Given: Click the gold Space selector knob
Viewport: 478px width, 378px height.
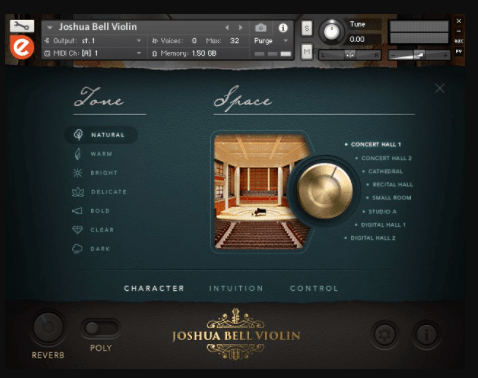Looking at the screenshot, I should tap(325, 191).
